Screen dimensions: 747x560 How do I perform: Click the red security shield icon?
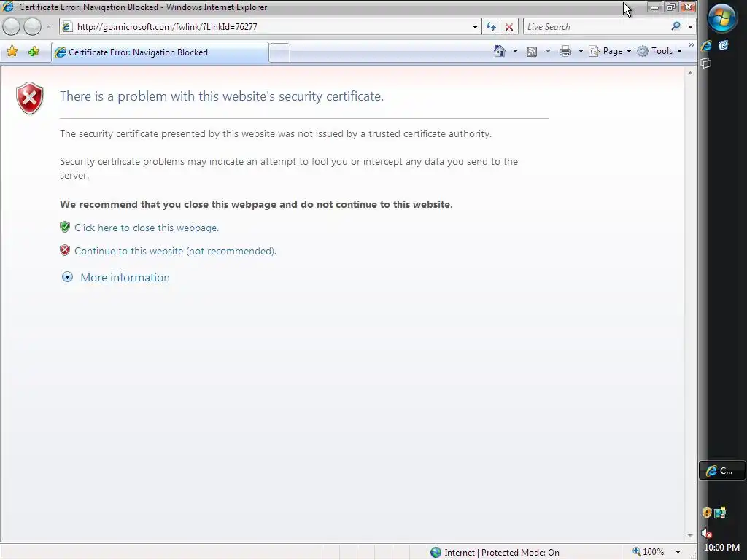[x=29, y=98]
